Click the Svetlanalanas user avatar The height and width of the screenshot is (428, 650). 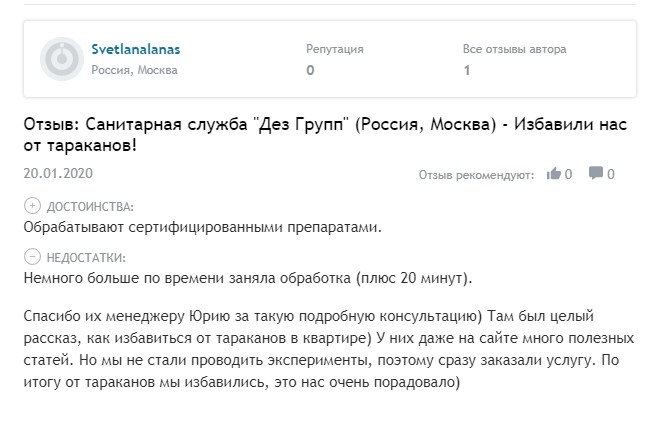pyautogui.click(x=61, y=59)
